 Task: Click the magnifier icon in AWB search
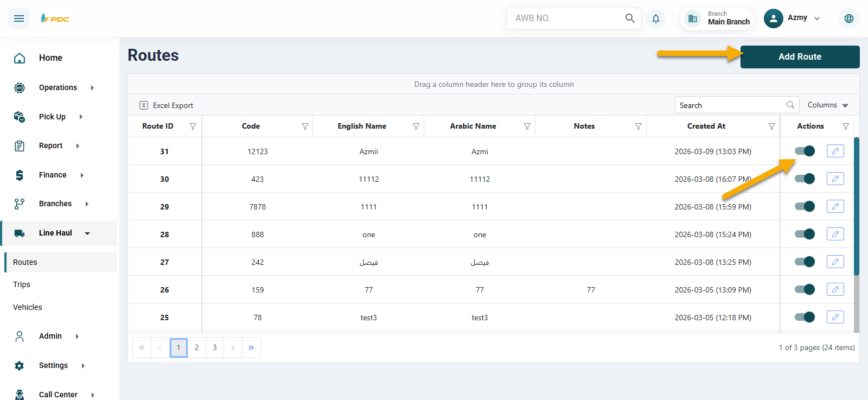[x=630, y=18]
